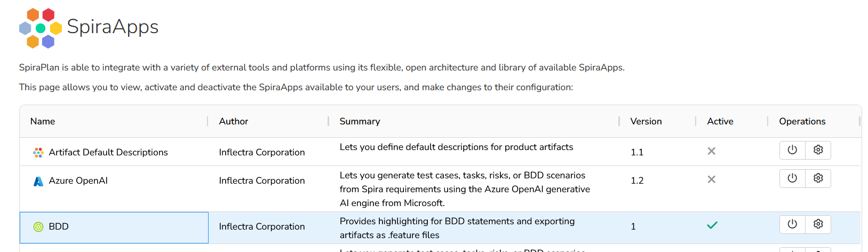Click the SpiraApps hexagon logo
Screen dimensions: 868x252
(x=41, y=28)
